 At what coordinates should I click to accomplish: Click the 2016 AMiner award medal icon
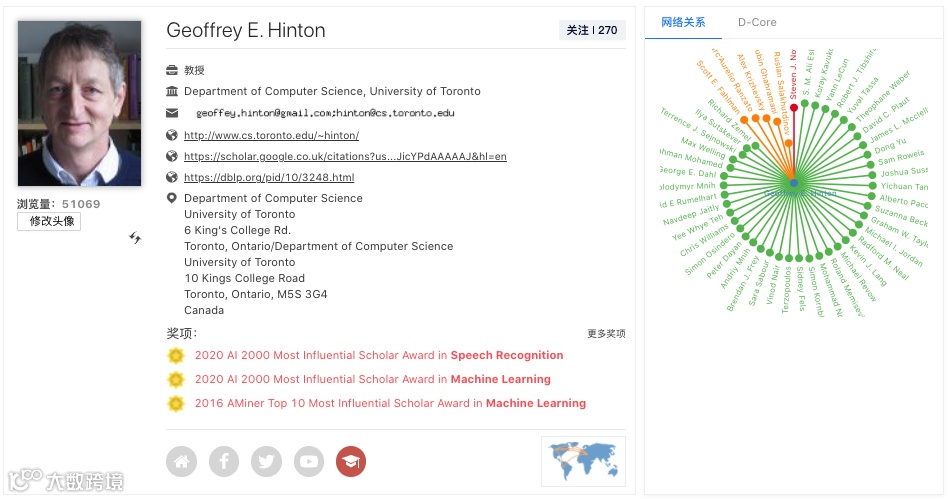tap(176, 403)
